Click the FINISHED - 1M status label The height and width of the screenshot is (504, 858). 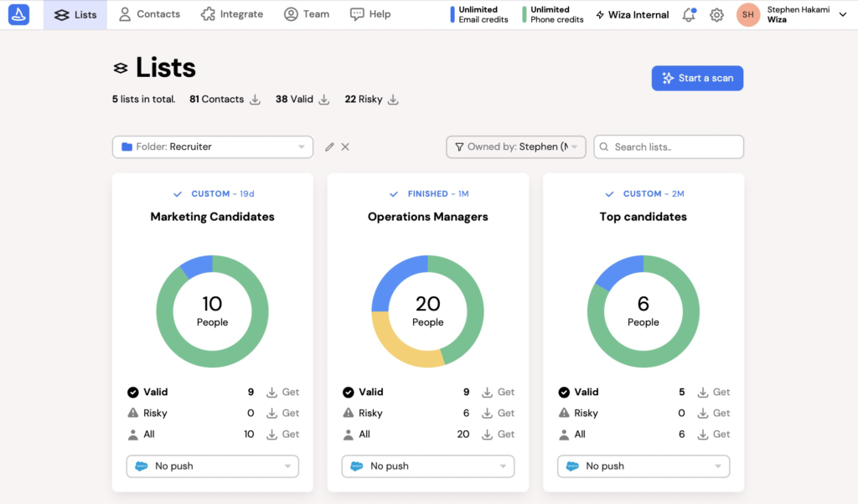pos(437,193)
